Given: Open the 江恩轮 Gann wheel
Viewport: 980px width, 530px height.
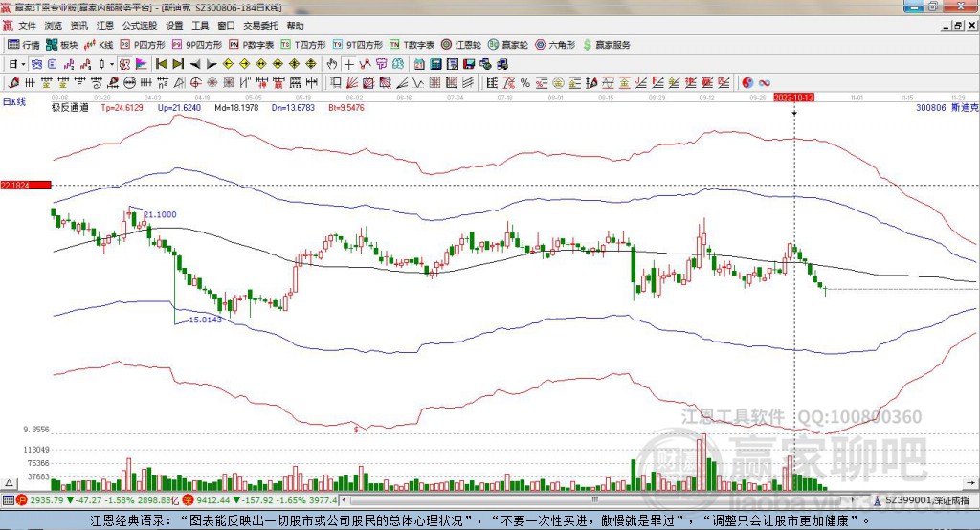Looking at the screenshot, I should point(461,45).
